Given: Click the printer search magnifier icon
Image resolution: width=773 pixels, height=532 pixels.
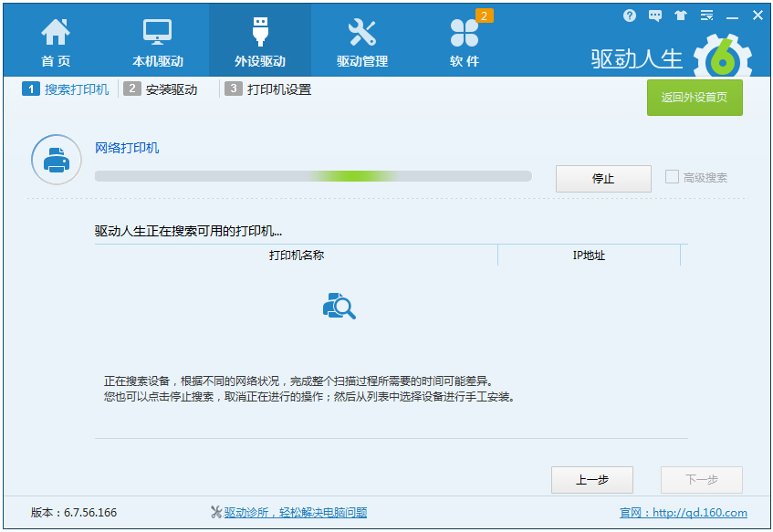Looking at the screenshot, I should 339,307.
